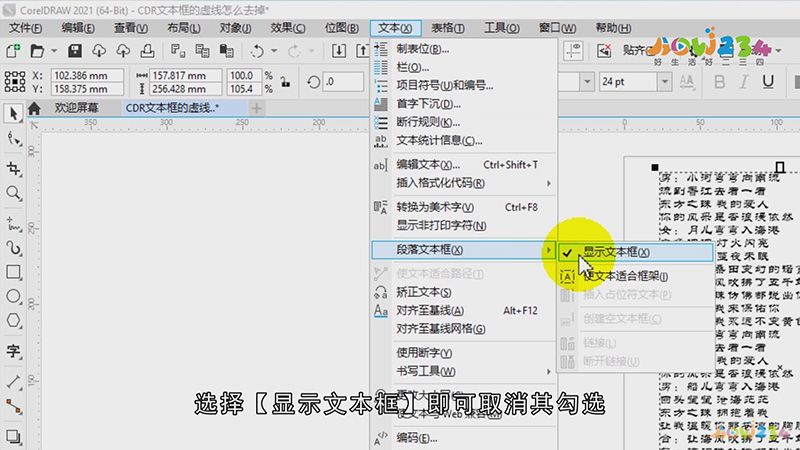This screenshot has height=450, width=800.
Task: Select the Crop tool
Action: (14, 168)
